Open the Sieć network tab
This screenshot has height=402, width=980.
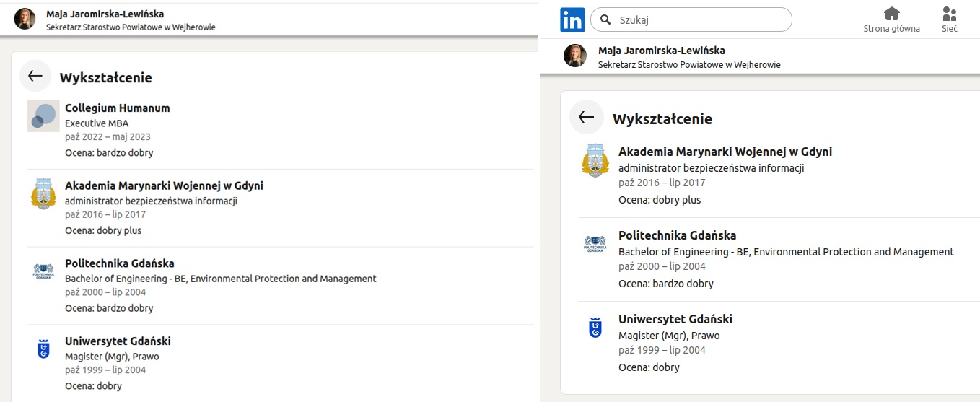(949, 19)
